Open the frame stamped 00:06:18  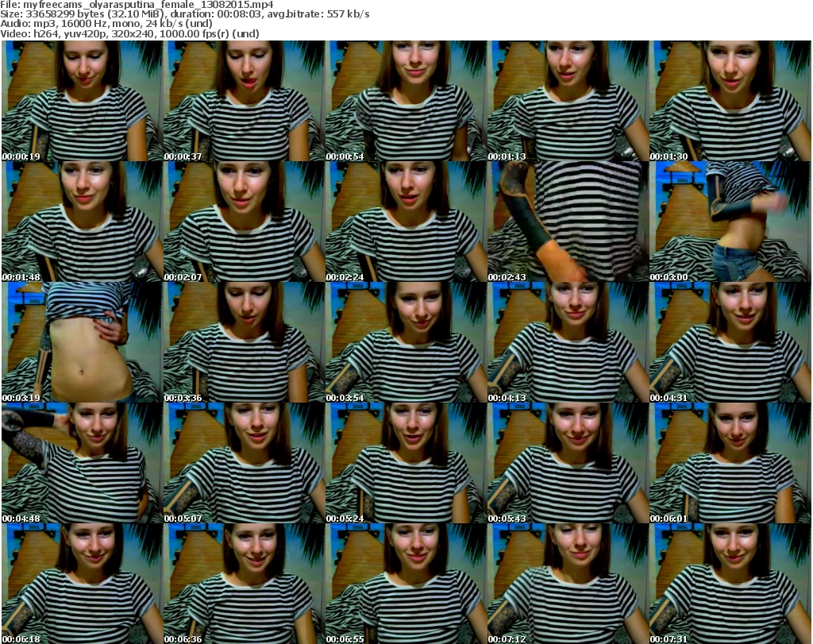point(82,584)
